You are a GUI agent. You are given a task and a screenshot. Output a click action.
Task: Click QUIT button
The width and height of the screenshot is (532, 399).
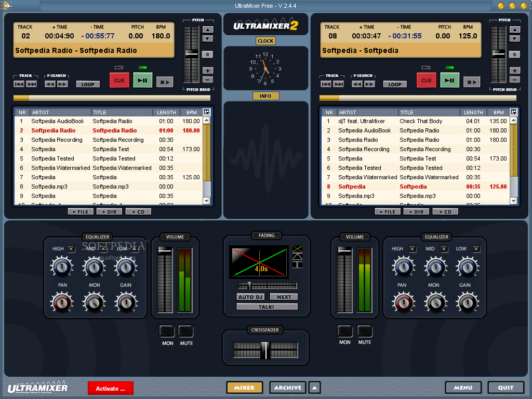(x=506, y=388)
